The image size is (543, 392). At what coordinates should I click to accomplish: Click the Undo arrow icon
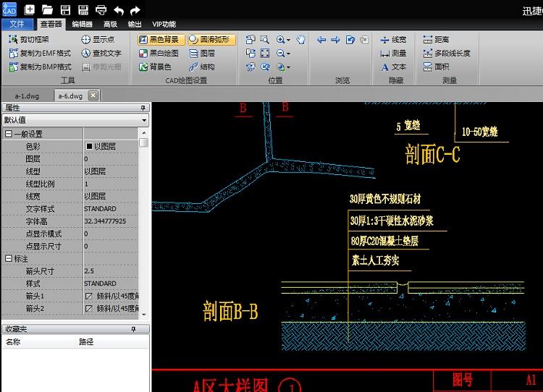coord(119,10)
